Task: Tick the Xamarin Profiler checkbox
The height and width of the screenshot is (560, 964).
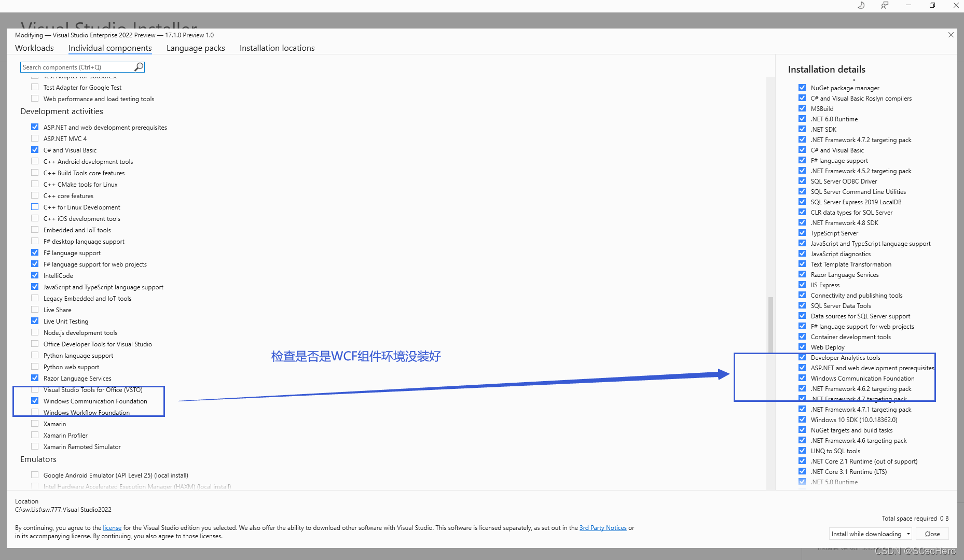Action: click(x=35, y=435)
